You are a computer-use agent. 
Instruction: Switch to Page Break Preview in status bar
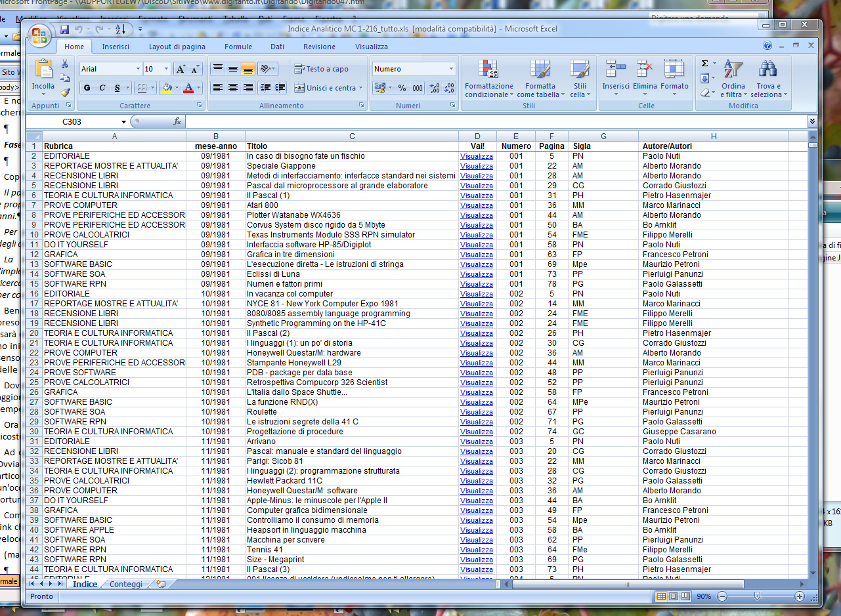(685, 596)
